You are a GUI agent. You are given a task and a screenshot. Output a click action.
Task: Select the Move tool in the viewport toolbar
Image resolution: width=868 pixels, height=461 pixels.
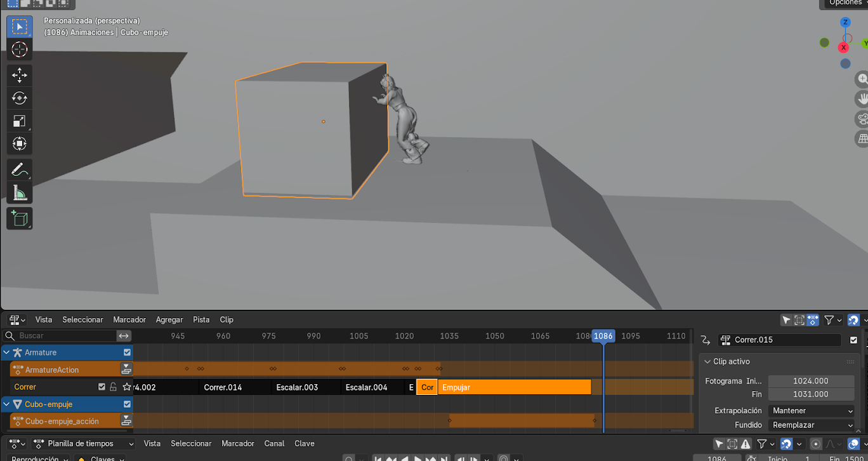click(x=19, y=75)
